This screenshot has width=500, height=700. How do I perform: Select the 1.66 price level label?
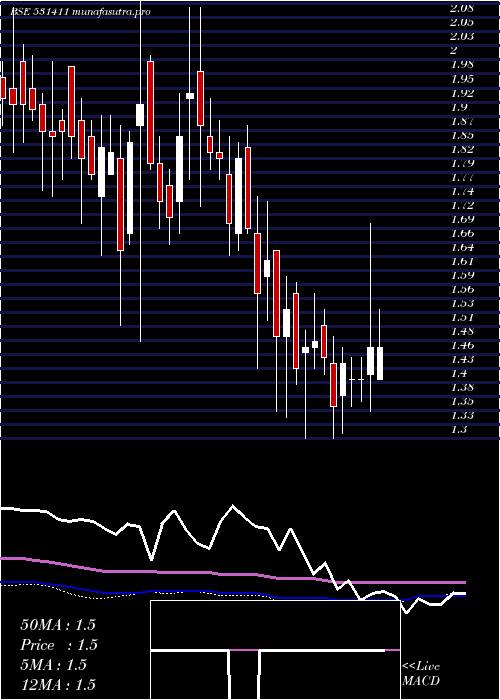(462, 233)
